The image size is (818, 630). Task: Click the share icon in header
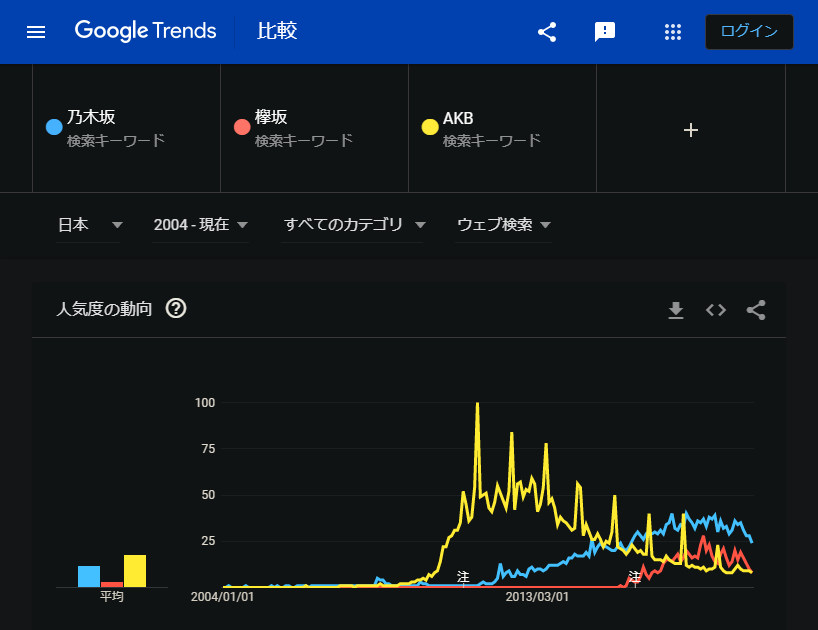coord(547,32)
